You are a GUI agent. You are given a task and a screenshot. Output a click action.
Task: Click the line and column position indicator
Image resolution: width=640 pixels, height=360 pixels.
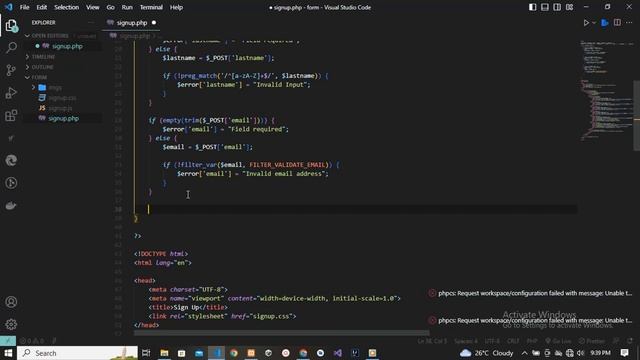(432, 341)
